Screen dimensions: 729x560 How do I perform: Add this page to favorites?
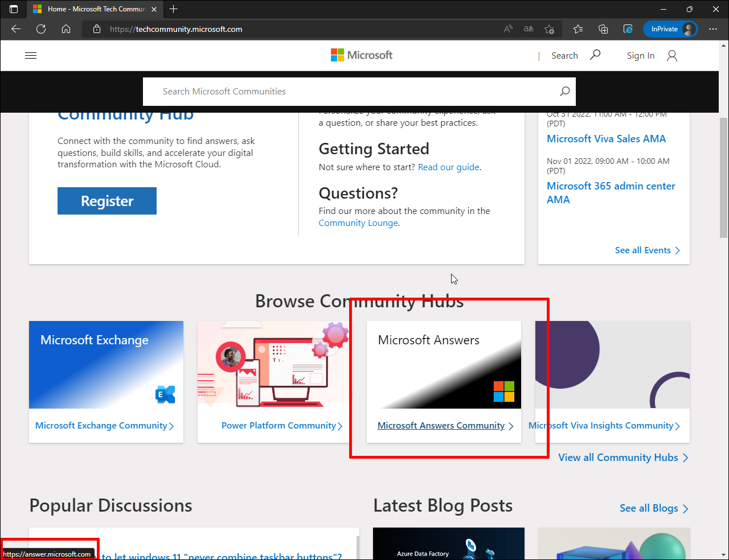click(x=549, y=29)
